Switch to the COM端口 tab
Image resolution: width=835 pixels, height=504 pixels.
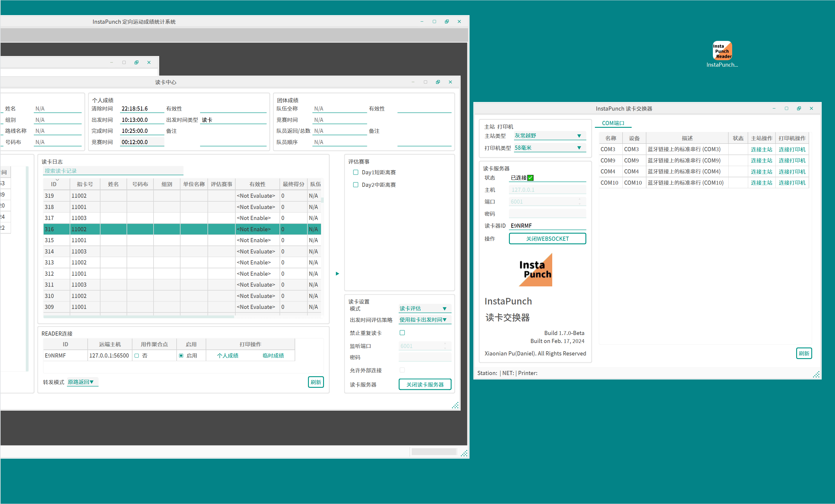(x=613, y=123)
